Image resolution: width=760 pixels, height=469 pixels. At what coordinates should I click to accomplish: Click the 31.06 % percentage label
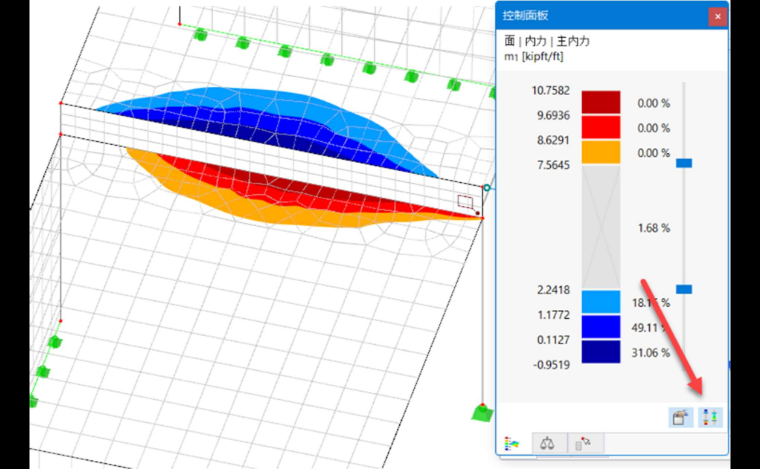[651, 353]
